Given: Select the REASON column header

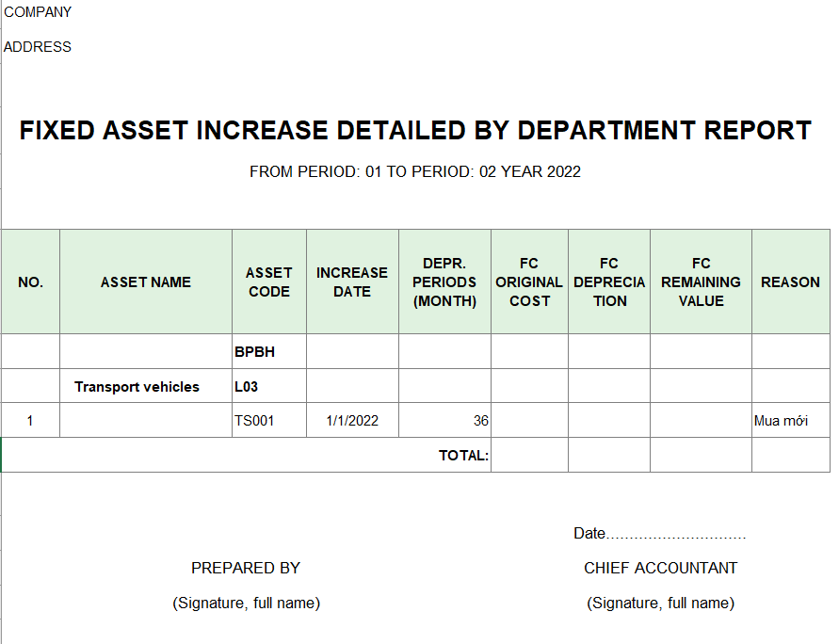Looking at the screenshot, I should (790, 282).
